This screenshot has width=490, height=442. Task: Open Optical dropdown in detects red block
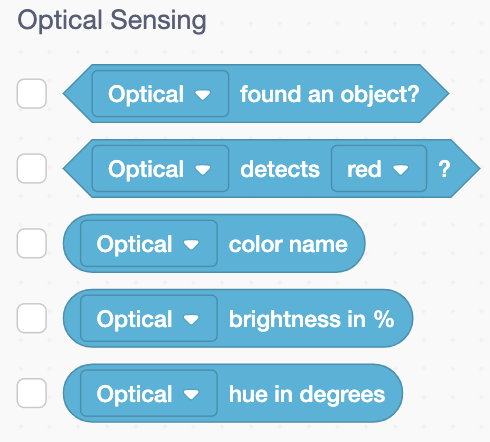pyautogui.click(x=160, y=169)
